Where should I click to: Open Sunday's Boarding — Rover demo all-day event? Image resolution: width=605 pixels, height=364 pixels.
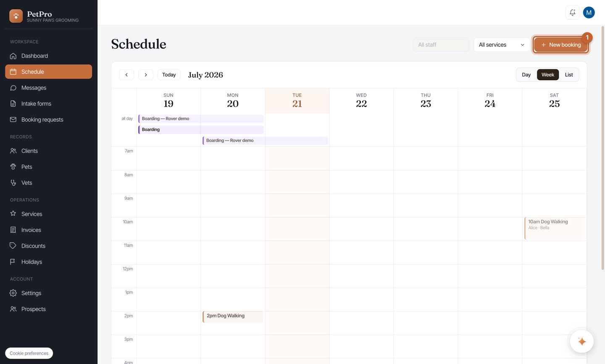(x=201, y=119)
